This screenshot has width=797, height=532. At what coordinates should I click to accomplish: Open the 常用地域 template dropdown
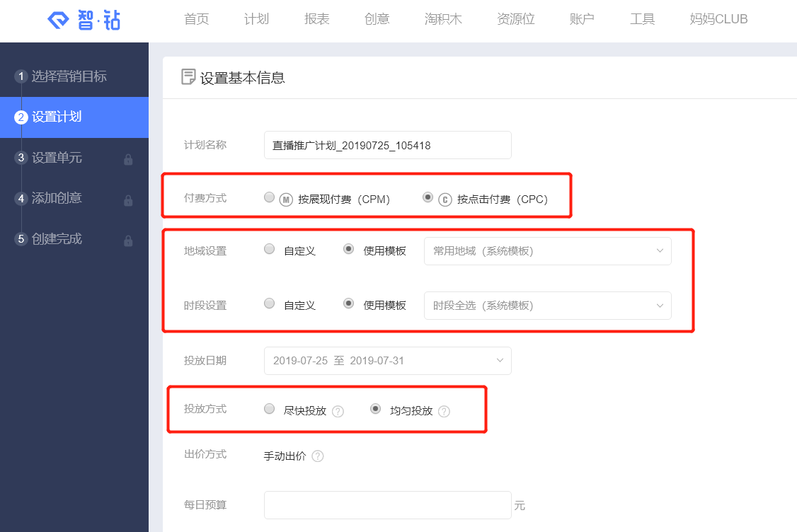pyautogui.click(x=547, y=251)
